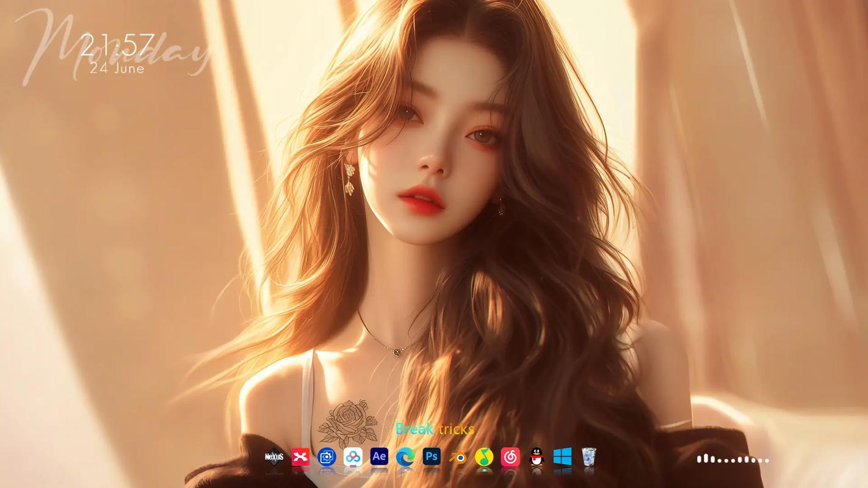Open QQ penguin messenger

(x=537, y=456)
